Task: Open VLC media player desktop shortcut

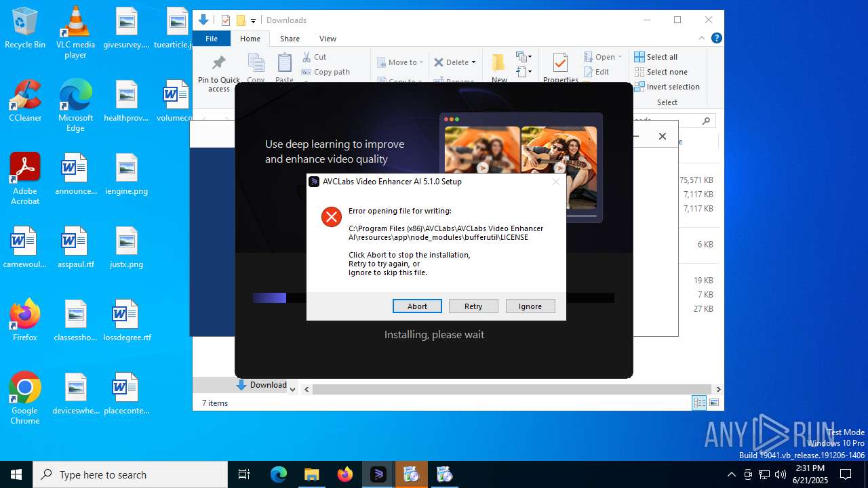Action: click(75, 33)
